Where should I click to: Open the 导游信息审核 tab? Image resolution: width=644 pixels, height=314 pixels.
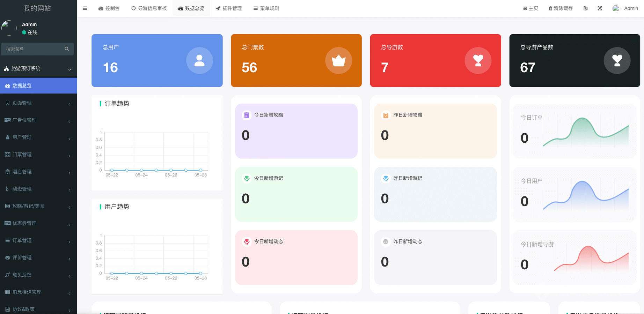tap(149, 8)
